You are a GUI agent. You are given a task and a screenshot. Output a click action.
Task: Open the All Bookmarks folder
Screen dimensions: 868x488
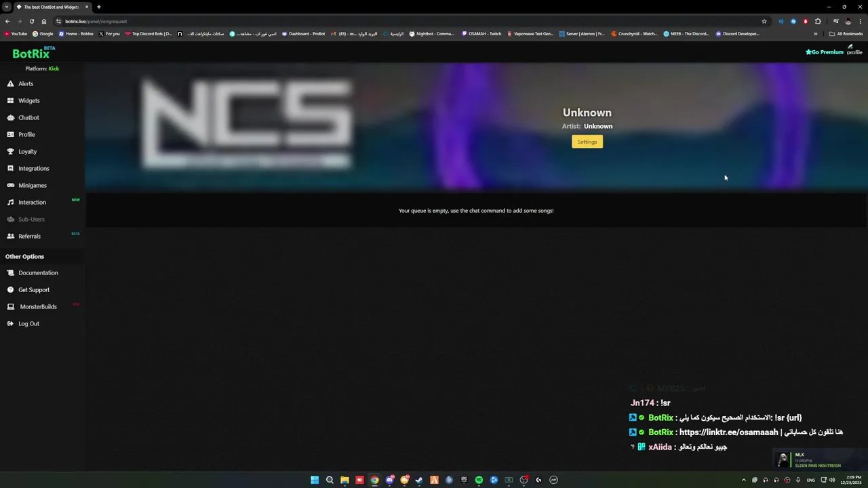[x=846, y=34]
